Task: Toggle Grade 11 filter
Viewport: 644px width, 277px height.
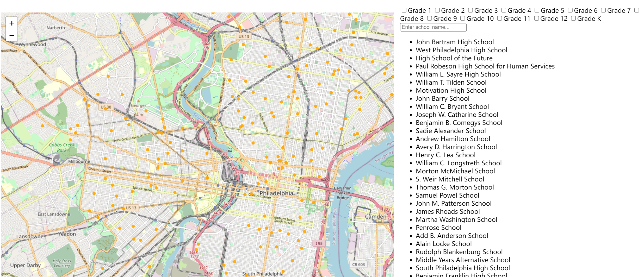Action: (x=500, y=18)
